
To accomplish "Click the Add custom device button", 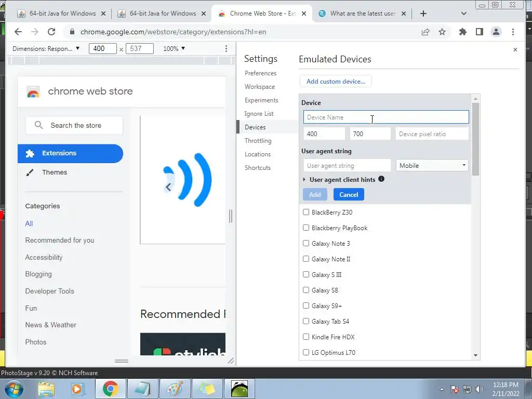I will (336, 82).
